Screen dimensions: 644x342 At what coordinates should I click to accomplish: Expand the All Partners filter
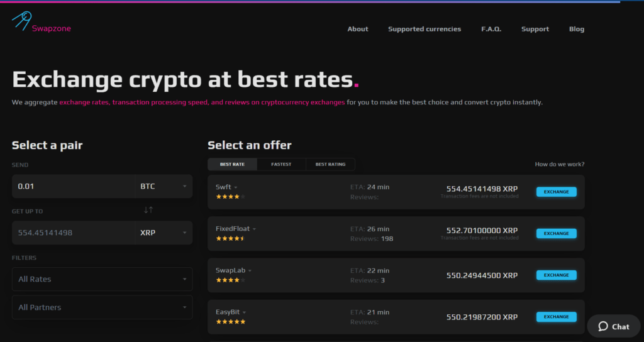point(103,307)
